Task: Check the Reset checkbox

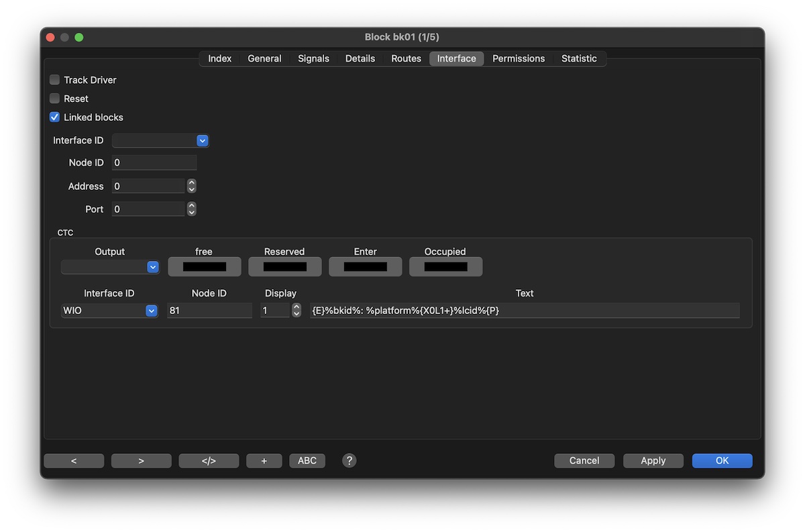Action: pos(55,99)
